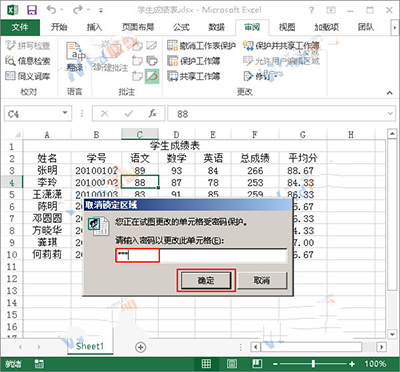Click the horizontal scrollbar left arrow
Image resolution: width=400 pixels, height=372 pixels.
click(256, 347)
